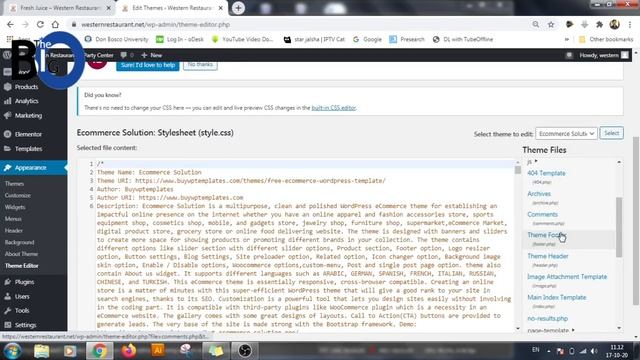The image size is (640, 360).
Task: Close the Edit Themes tab
Action: pos(220,8)
